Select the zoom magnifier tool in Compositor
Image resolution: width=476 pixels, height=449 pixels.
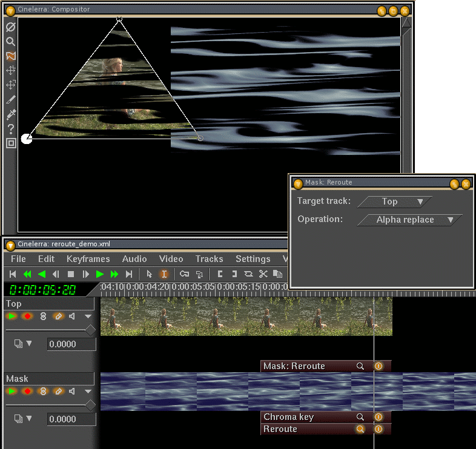pyautogui.click(x=10, y=42)
